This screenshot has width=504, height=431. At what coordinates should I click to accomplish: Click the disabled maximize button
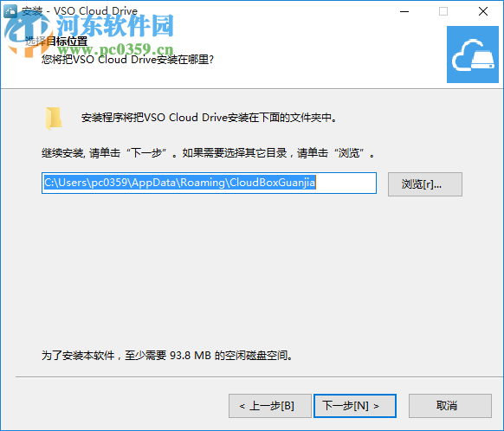443,11
